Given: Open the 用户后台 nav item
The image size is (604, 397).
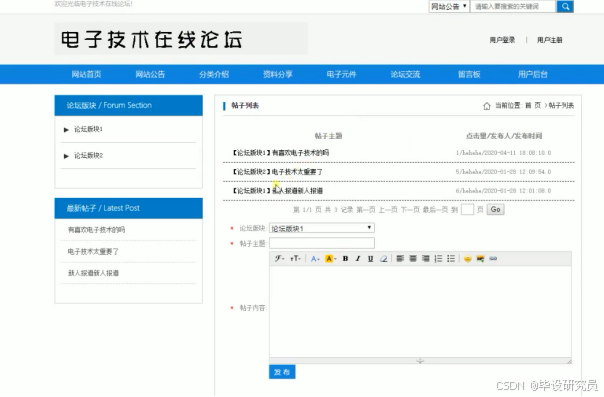Looking at the screenshot, I should tap(533, 74).
